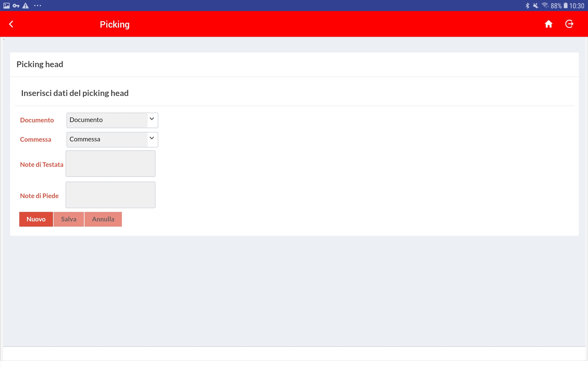The height and width of the screenshot is (368, 588).
Task: Tap the Wi-Fi status icon
Action: click(545, 6)
